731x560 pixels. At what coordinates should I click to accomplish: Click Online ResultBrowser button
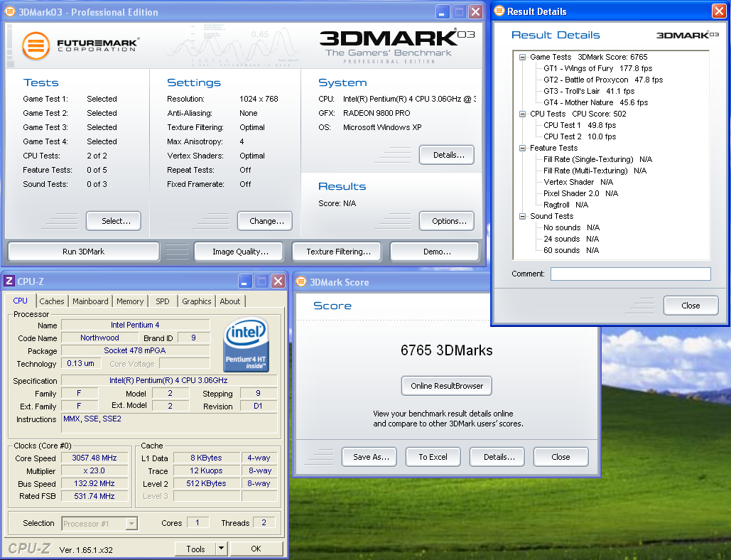tap(447, 386)
